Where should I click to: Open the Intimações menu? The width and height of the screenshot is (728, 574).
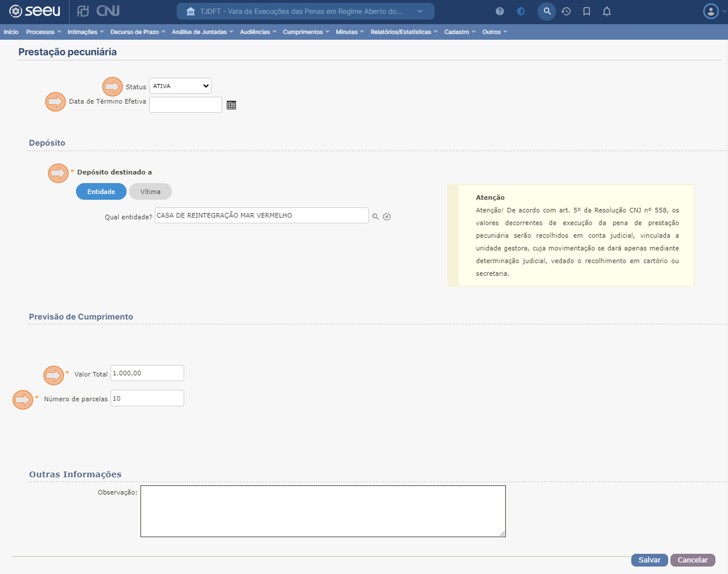[86, 32]
